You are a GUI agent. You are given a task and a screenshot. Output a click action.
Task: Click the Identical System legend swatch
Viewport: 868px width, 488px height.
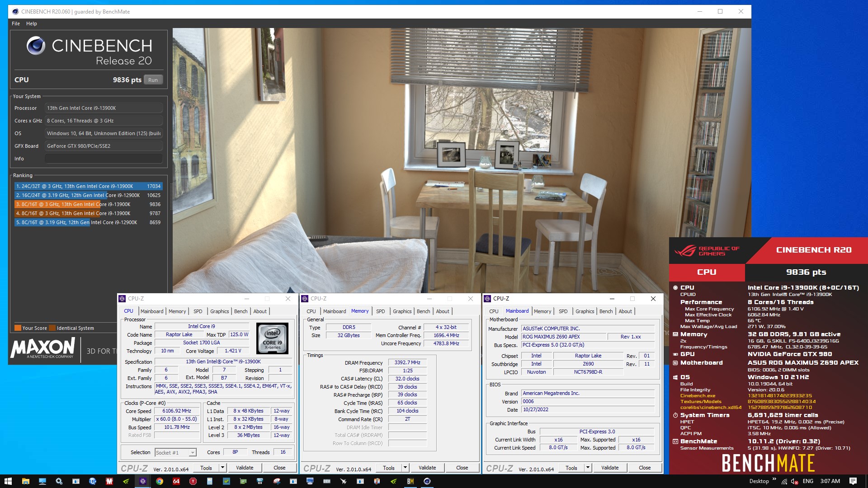coord(52,328)
